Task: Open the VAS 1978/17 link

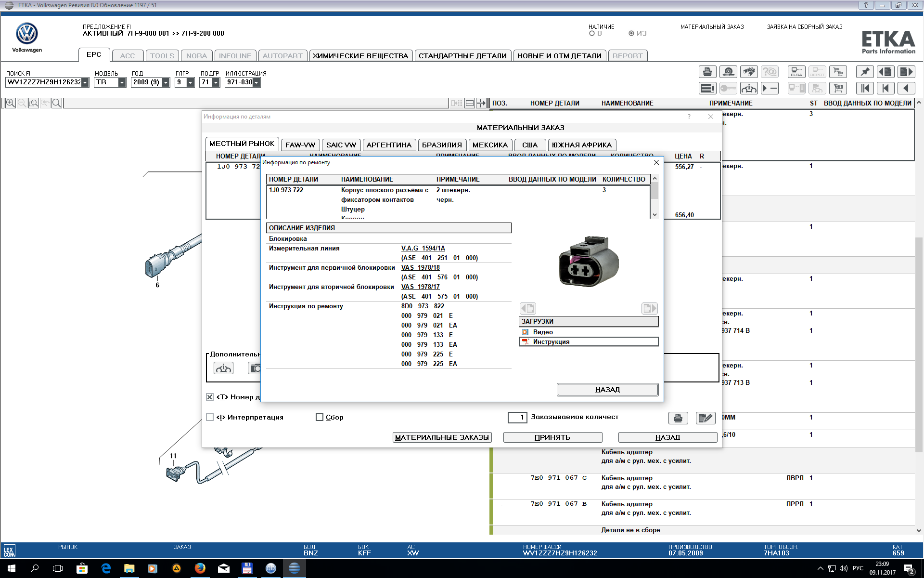Action: 421,287
